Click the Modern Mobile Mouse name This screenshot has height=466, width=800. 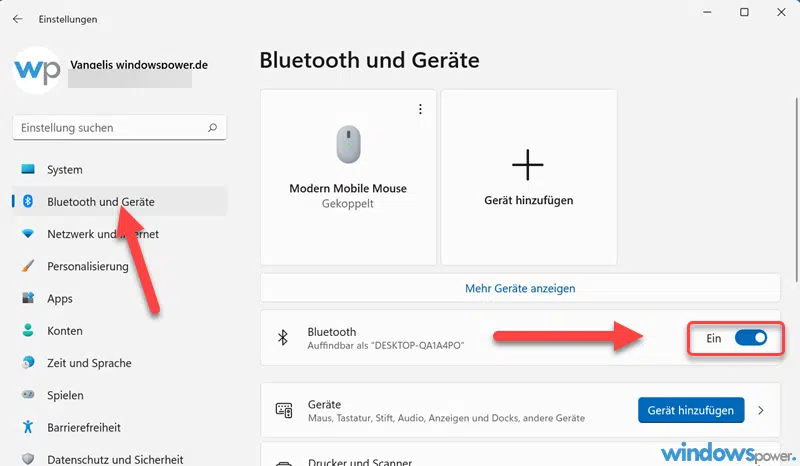click(348, 188)
